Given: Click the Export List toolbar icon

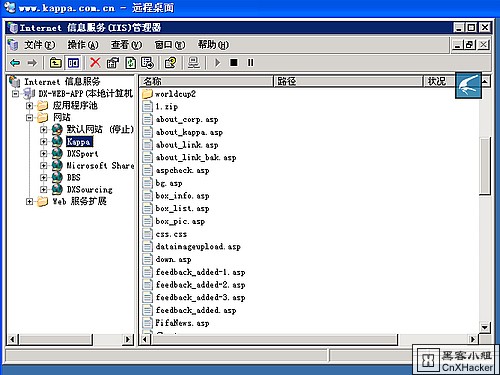Looking at the screenshot, I should (147, 63).
